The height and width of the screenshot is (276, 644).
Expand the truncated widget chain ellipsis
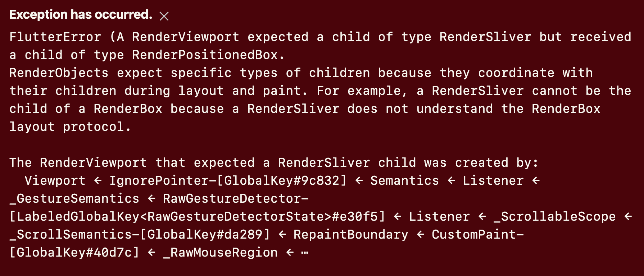point(305,253)
